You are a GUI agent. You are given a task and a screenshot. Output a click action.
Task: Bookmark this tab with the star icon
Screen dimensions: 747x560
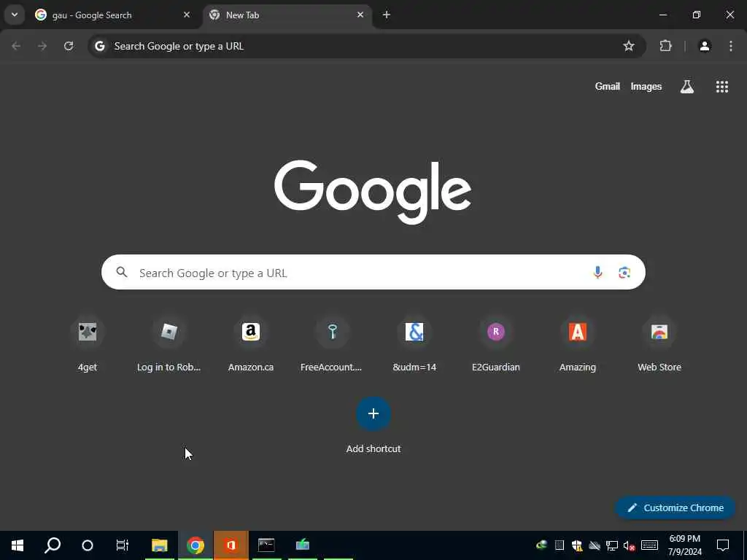(629, 46)
